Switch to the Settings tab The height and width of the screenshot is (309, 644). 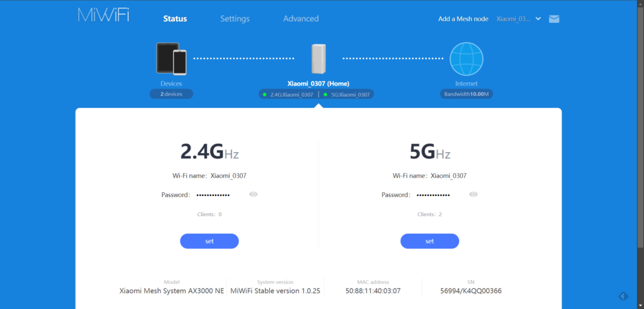click(x=235, y=19)
